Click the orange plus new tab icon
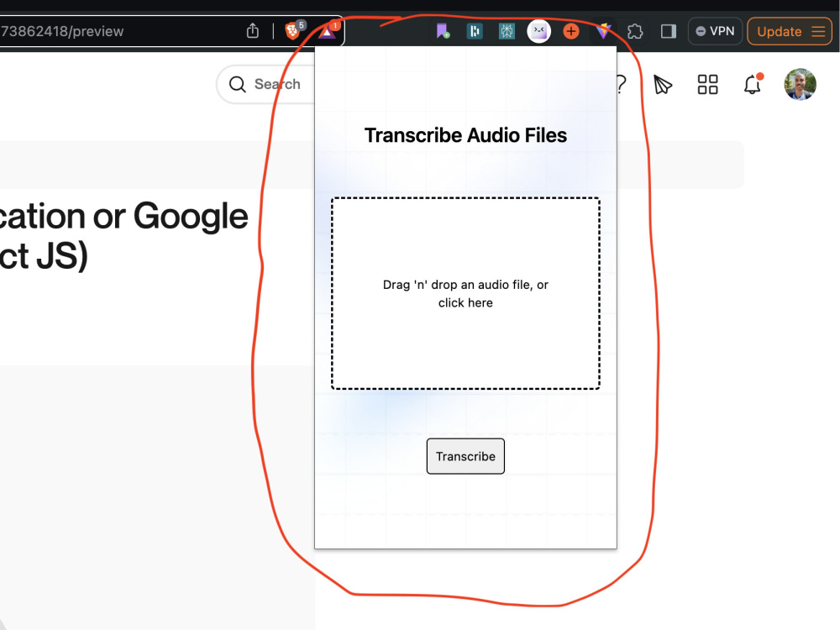The width and height of the screenshot is (840, 630). click(570, 30)
